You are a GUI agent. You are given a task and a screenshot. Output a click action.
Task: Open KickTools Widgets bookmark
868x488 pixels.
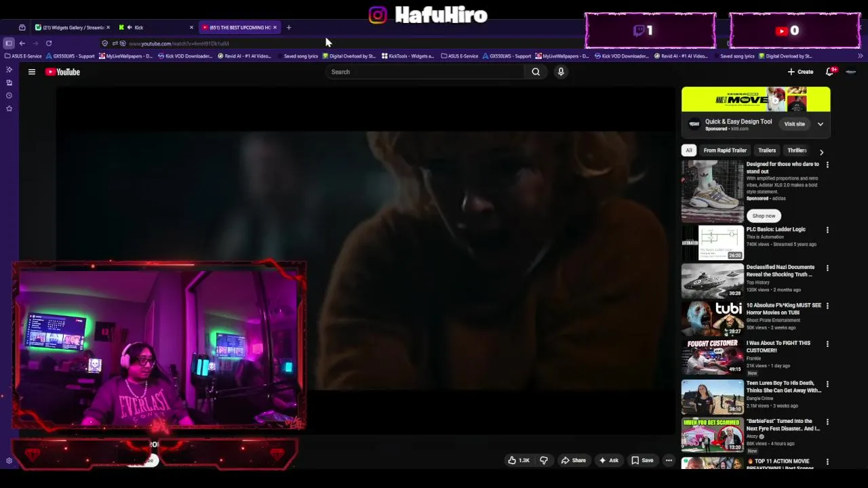[x=408, y=56]
